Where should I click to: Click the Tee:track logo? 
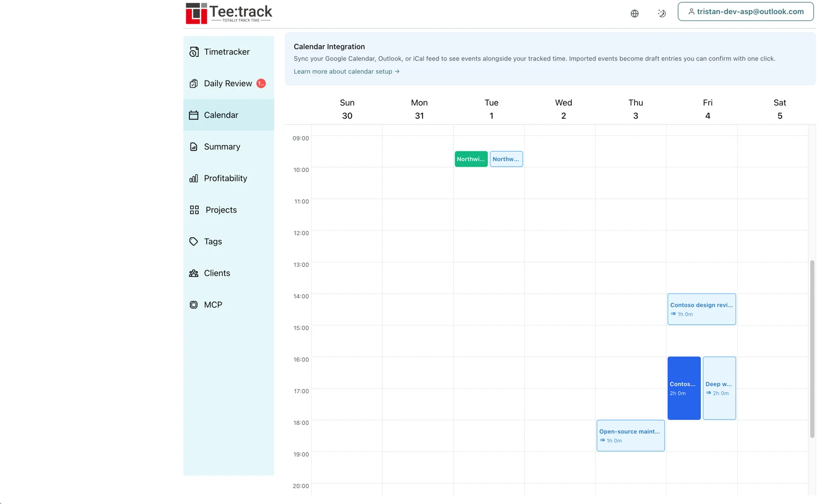pos(229,13)
